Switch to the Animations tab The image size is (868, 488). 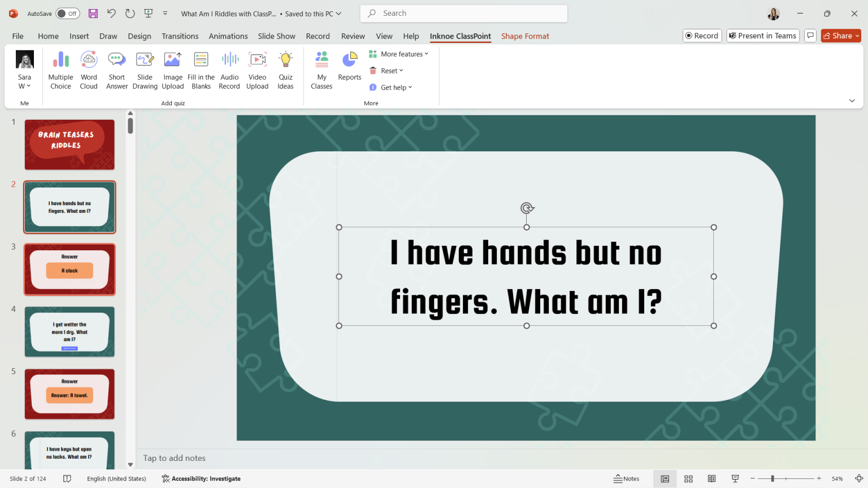point(228,36)
